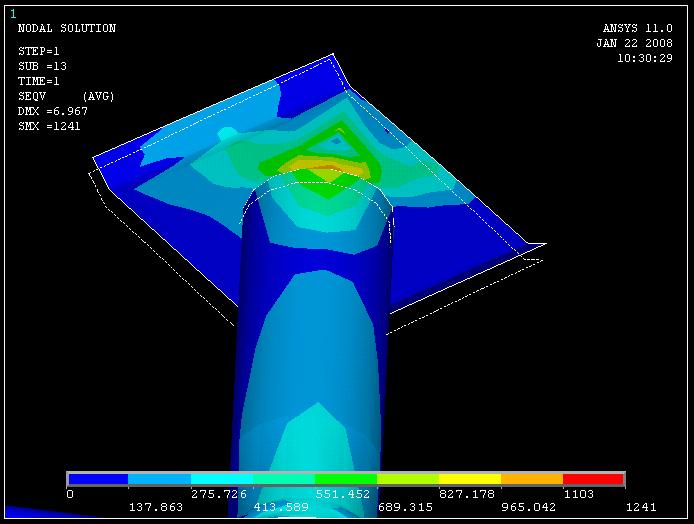Click the SMX =1241 value

coord(49,127)
